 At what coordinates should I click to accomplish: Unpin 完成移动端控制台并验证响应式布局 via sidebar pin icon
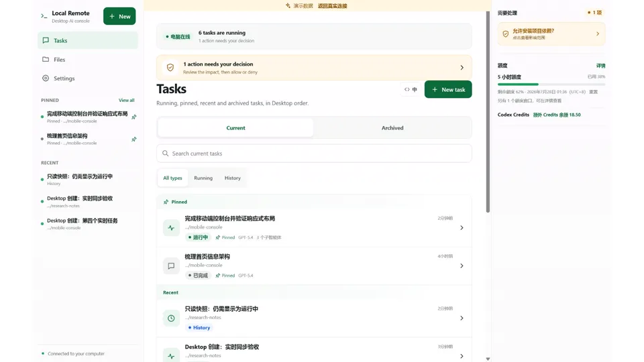click(x=134, y=117)
